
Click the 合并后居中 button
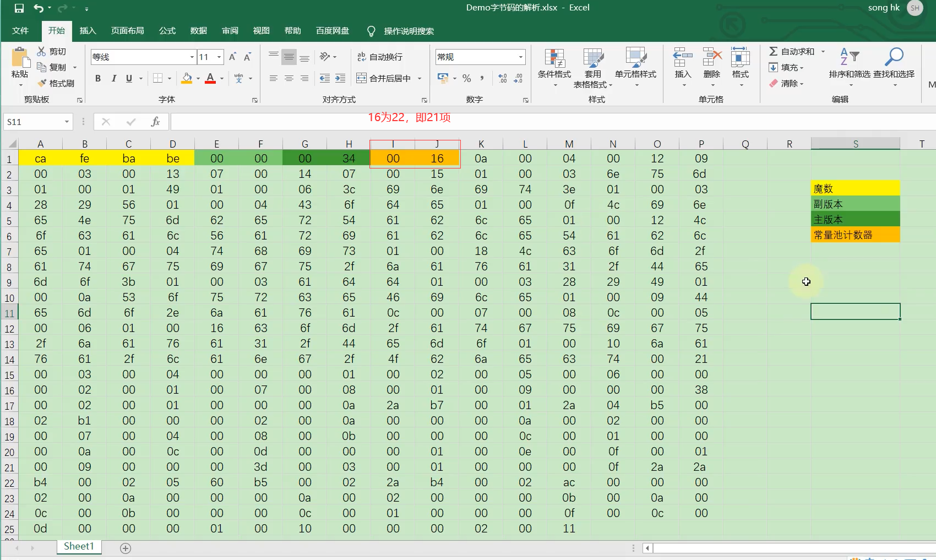pos(384,78)
